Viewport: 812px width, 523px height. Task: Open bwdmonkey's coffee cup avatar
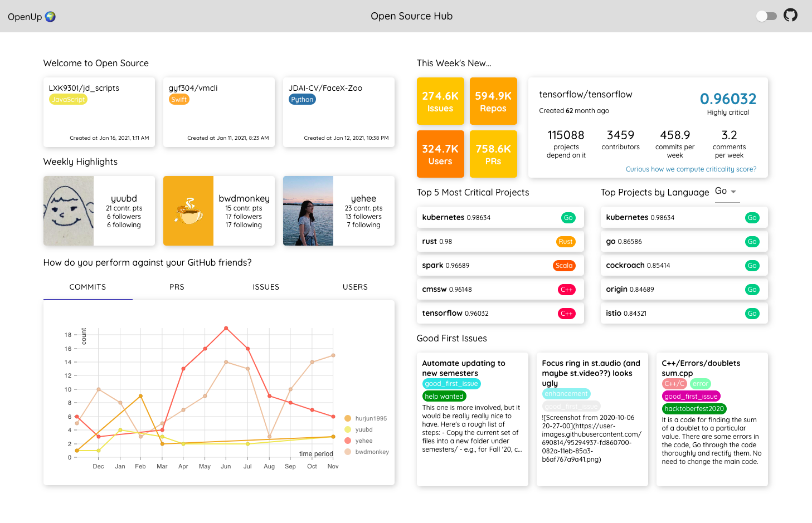188,211
